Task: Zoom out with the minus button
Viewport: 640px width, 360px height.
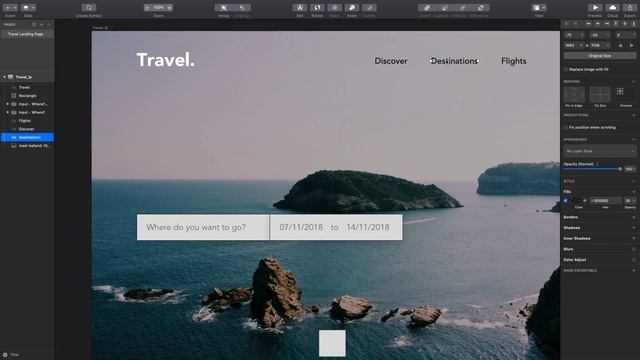Action: click(x=147, y=8)
